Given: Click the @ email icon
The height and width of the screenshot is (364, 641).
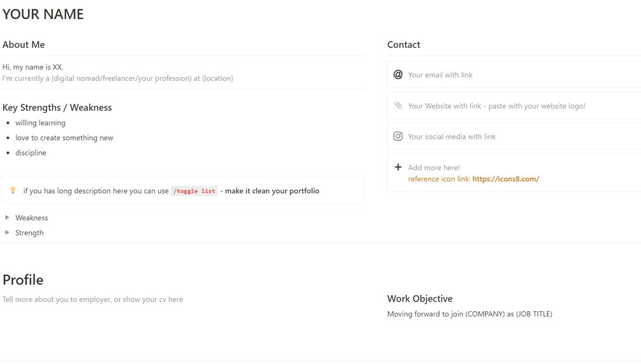Looking at the screenshot, I should 398,75.
